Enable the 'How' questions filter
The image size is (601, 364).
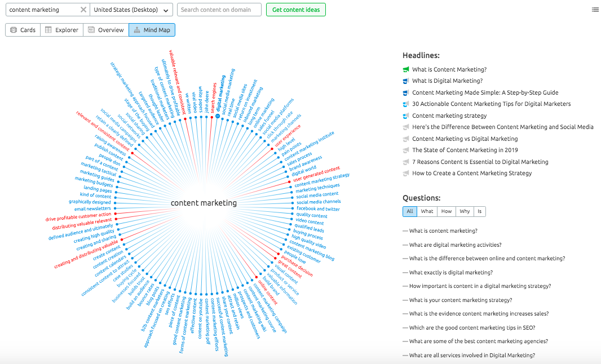(446, 211)
